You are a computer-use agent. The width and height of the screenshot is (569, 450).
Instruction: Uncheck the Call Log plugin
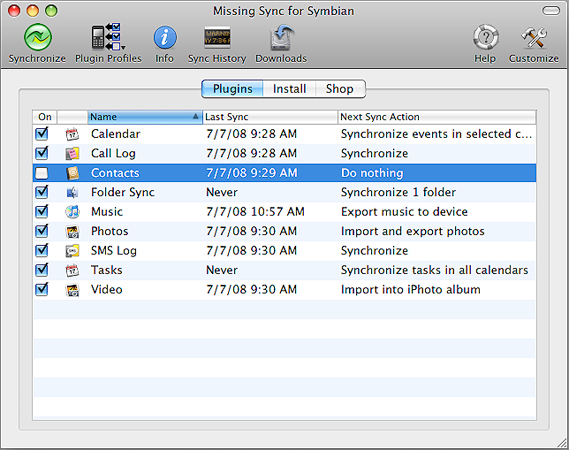tap(41, 153)
